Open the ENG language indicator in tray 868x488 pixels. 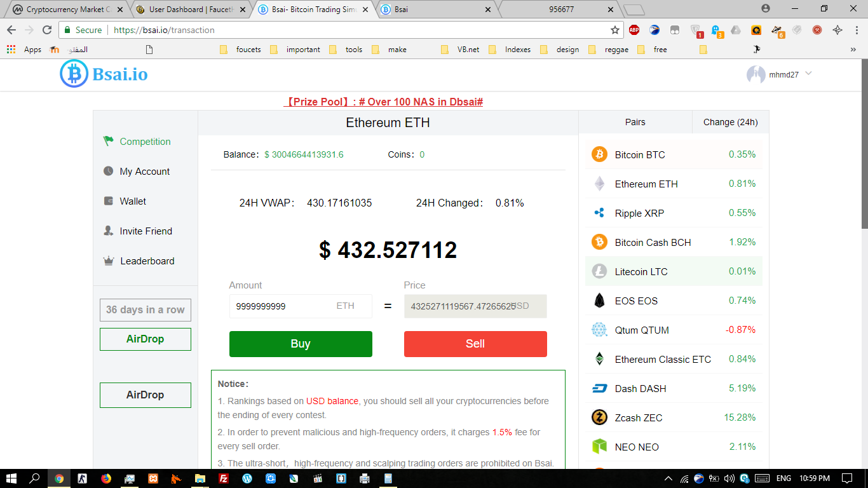click(x=783, y=478)
